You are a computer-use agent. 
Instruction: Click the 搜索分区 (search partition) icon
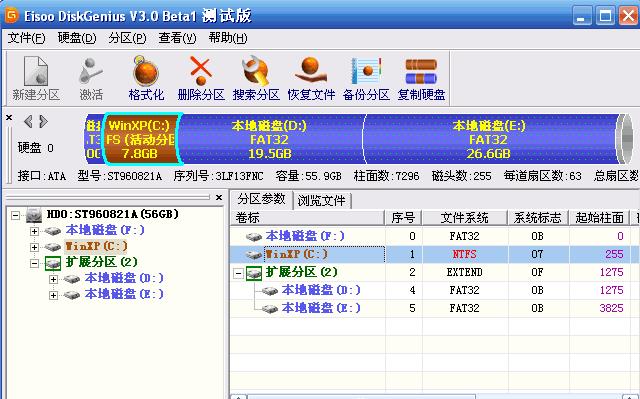tap(256, 78)
